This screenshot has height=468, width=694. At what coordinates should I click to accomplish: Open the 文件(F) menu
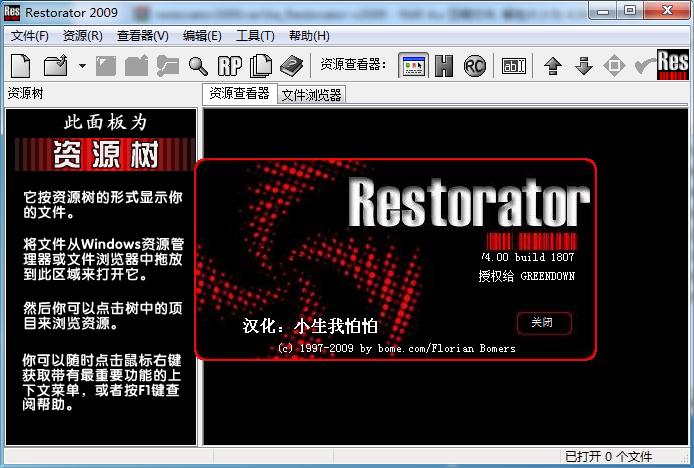click(x=30, y=35)
